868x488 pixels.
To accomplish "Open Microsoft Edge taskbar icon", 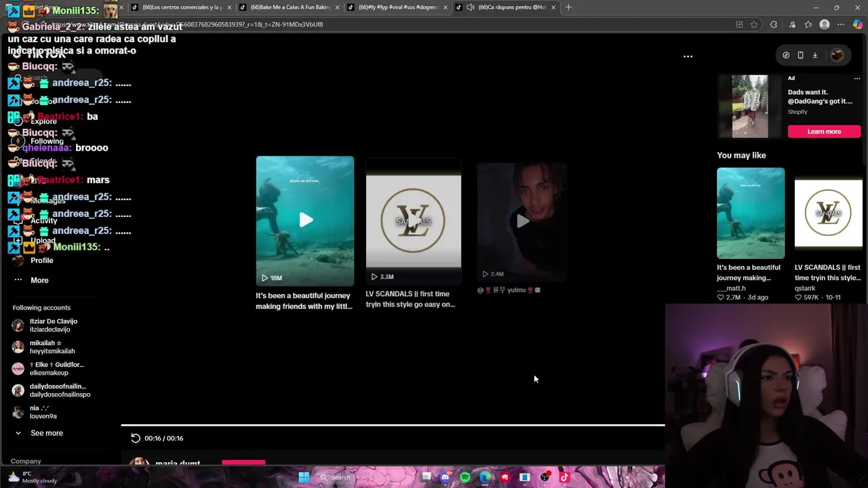I will pos(485,477).
